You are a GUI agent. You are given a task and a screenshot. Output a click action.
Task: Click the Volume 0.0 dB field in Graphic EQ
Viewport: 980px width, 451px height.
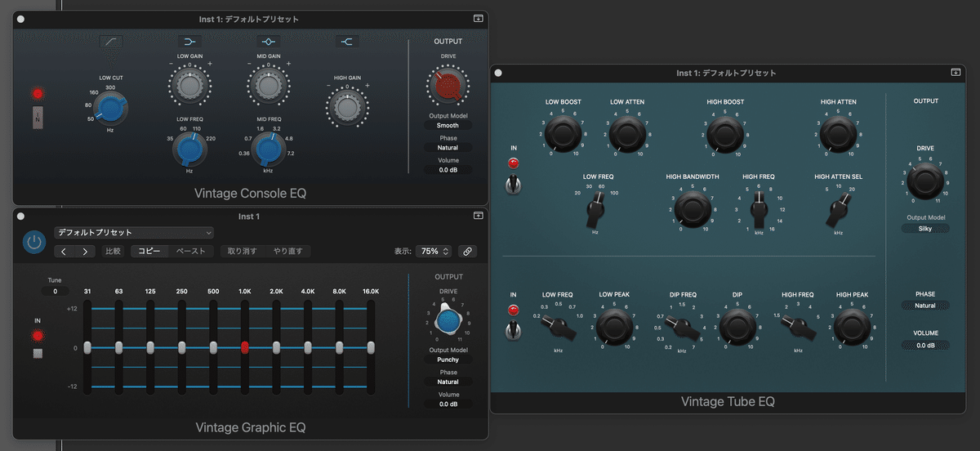coord(448,404)
